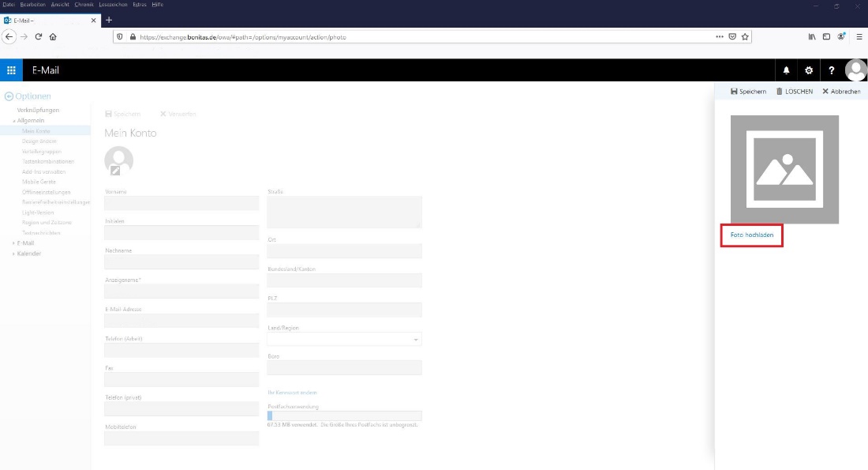This screenshot has height=470, width=868.
Task: Click the Foto hochladen link
Action: point(751,235)
